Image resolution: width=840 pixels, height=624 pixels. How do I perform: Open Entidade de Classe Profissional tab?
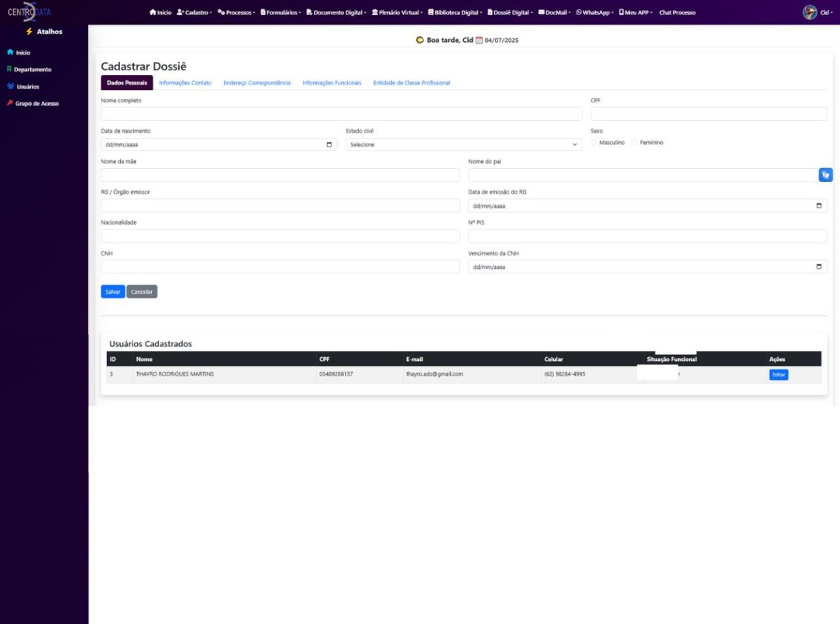coord(412,82)
